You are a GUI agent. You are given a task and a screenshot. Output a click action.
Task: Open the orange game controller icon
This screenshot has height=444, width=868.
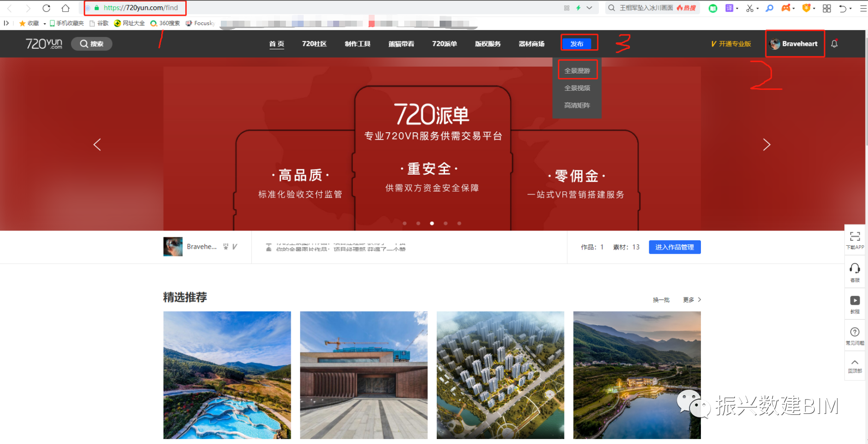click(x=786, y=8)
